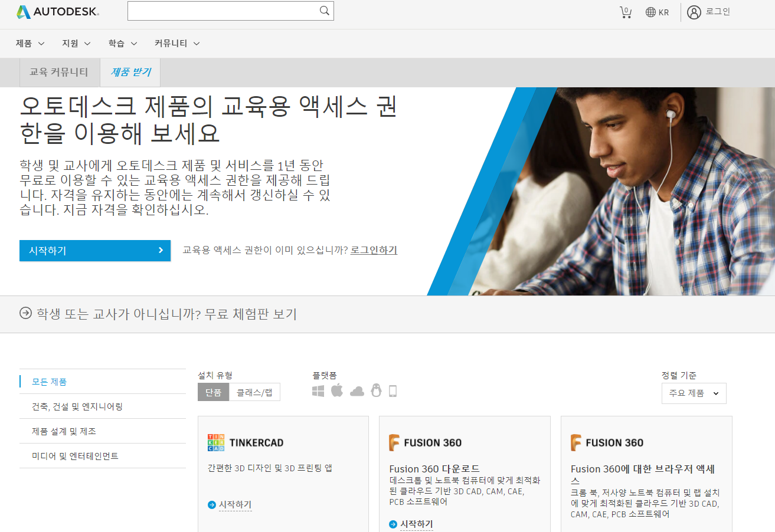This screenshot has width=775, height=532.
Task: Click the user profile icon
Action: tap(694, 12)
